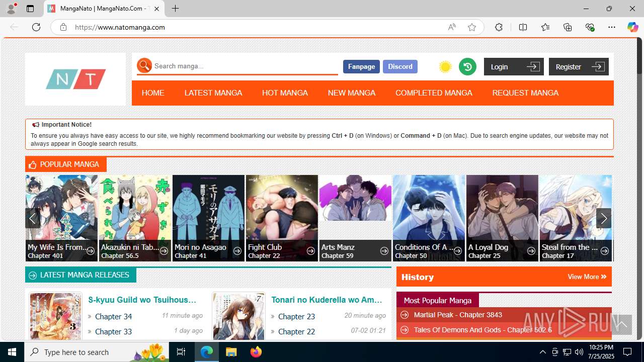Launch Firefox from the taskbar

click(x=256, y=352)
